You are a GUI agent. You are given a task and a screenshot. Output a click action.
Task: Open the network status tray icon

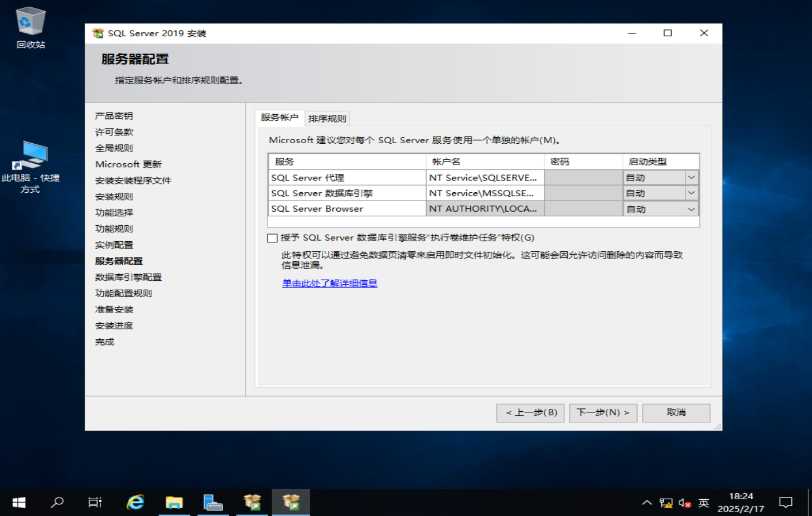click(666, 503)
